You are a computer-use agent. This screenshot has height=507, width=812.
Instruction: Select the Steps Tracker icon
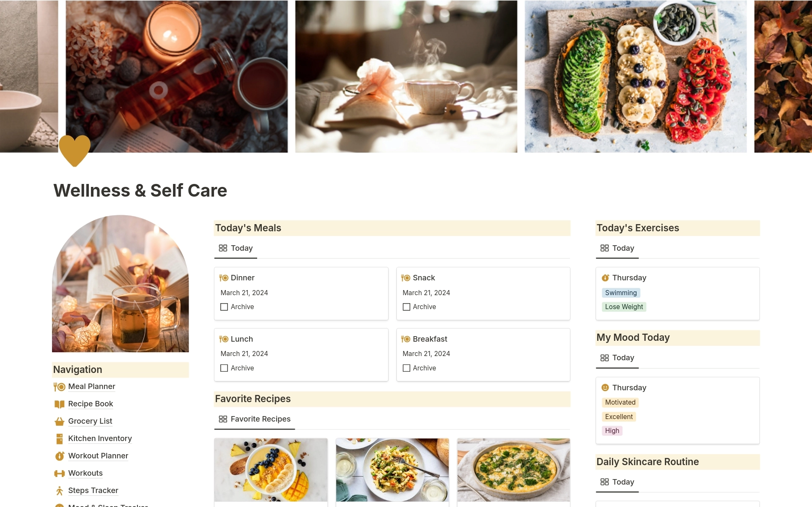point(58,490)
